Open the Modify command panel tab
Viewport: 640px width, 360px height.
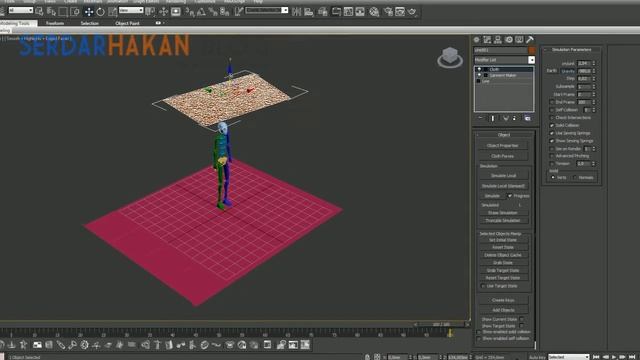pos(487,40)
